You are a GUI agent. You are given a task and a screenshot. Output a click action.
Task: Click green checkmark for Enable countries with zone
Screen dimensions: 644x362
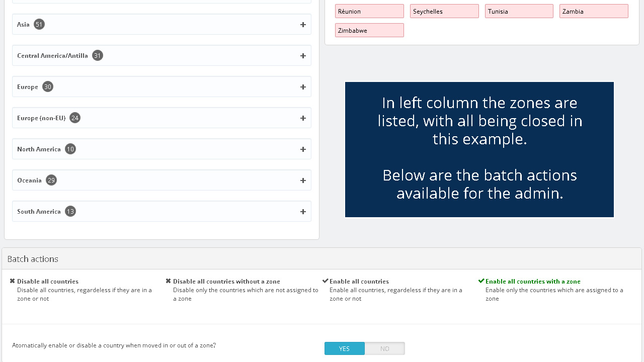tap(481, 281)
